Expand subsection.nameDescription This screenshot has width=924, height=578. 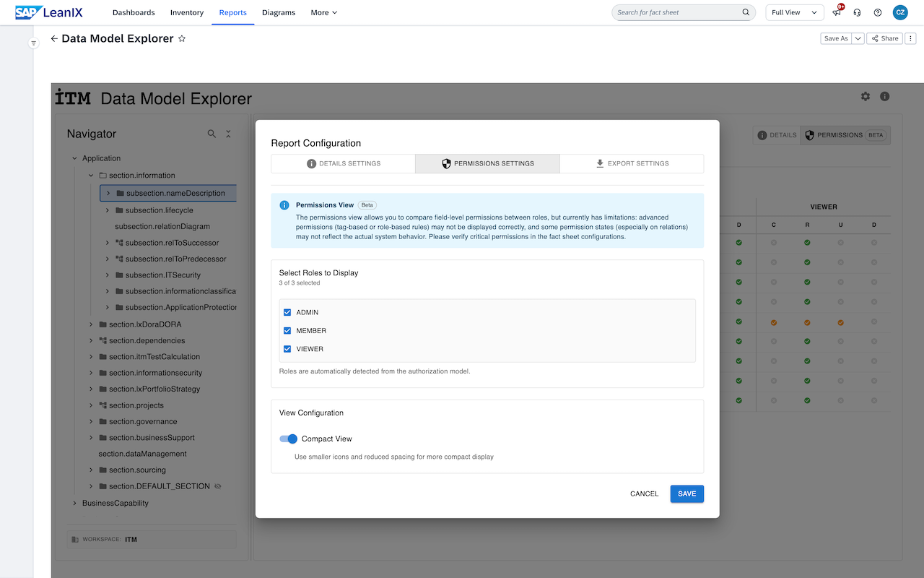tap(108, 193)
